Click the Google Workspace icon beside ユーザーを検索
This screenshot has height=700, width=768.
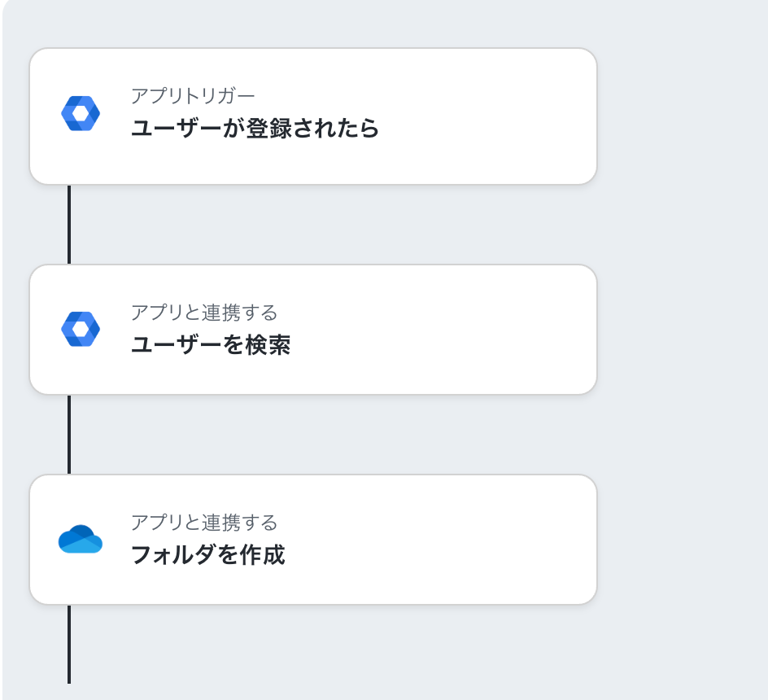click(81, 329)
